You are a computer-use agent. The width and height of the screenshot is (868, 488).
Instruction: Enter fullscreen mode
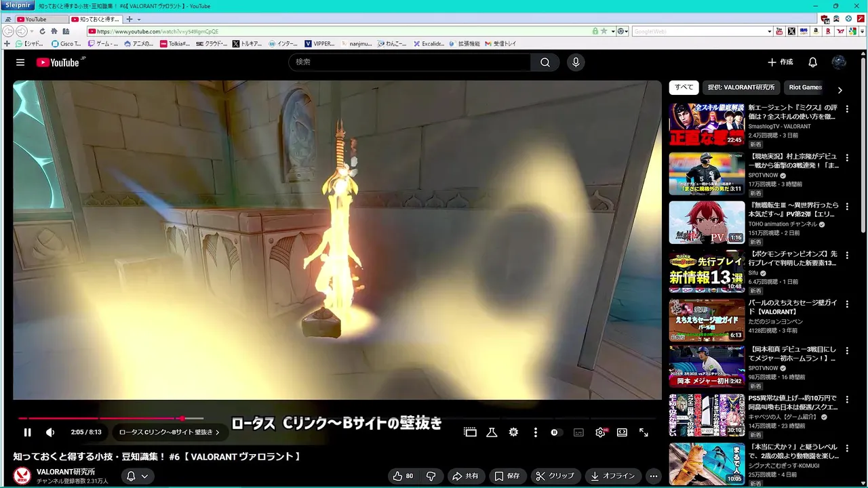click(x=644, y=432)
